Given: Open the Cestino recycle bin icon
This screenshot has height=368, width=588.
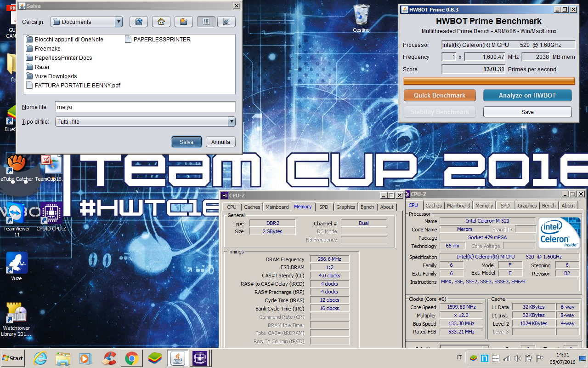Looking at the screenshot, I should click(x=362, y=18).
